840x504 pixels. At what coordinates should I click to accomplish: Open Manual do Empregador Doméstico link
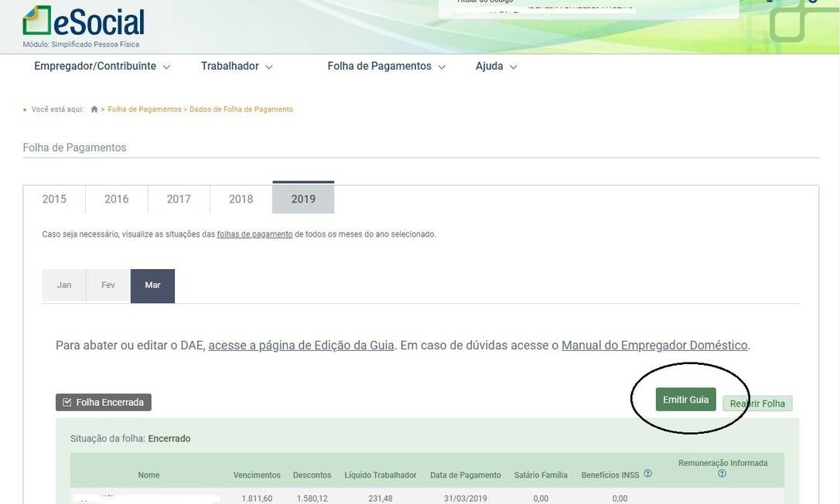click(654, 346)
